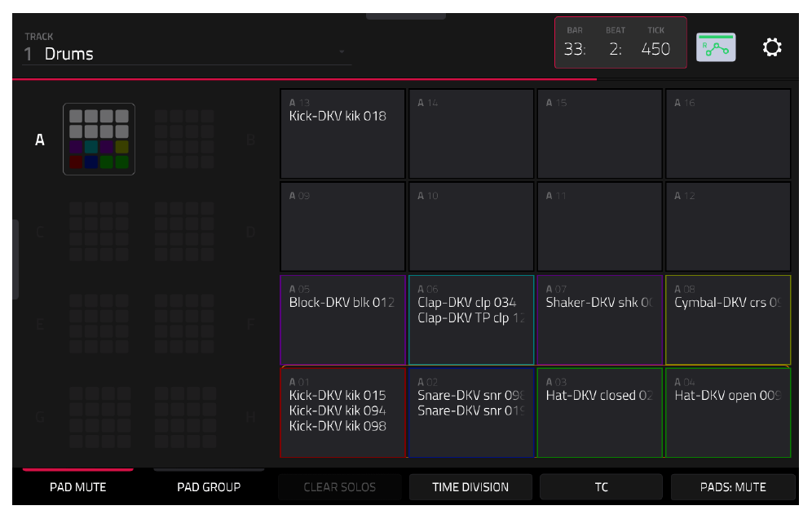Tap the TC timing correct button
This screenshot has height=519, width=812.
pyautogui.click(x=601, y=487)
